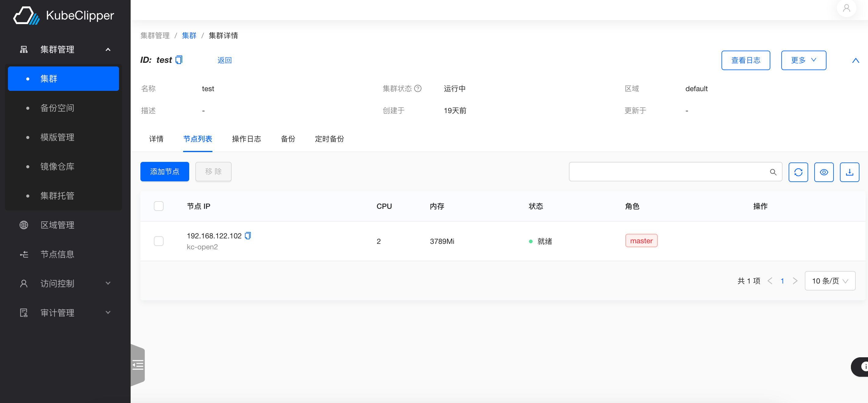Collapse the 集群管理 sidebar group
The image size is (868, 403).
pyautogui.click(x=108, y=49)
